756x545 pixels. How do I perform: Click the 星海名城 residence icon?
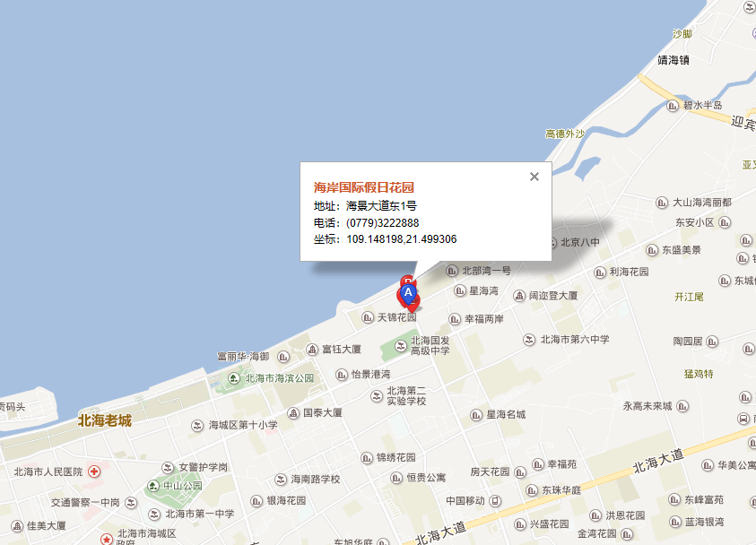pos(476,415)
